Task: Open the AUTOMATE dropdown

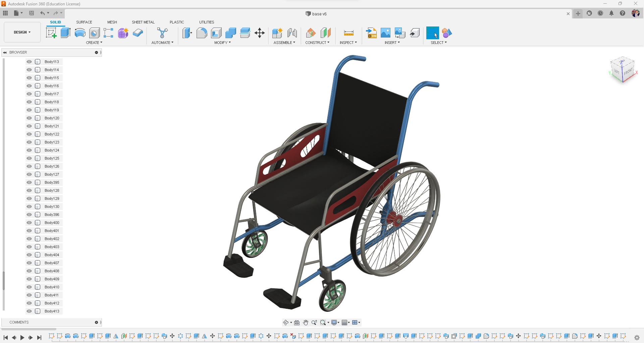Action: 162,43
